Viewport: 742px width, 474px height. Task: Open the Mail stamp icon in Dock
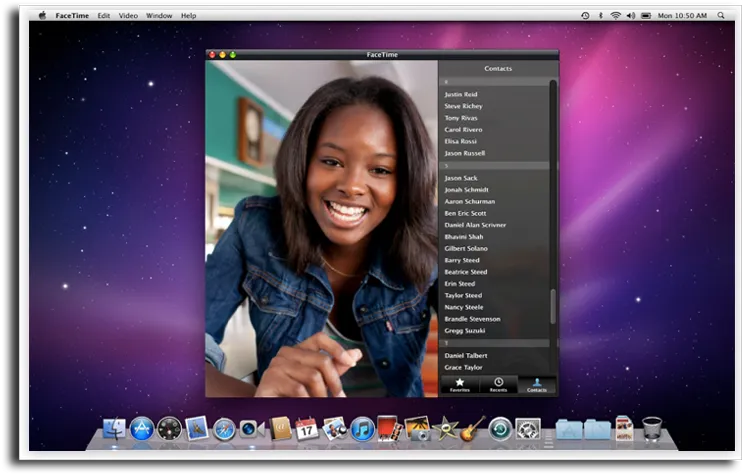coord(196,429)
